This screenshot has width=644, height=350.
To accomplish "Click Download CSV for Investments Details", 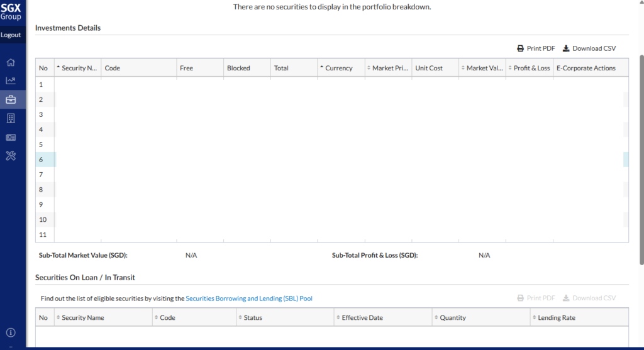I will pyautogui.click(x=589, y=48).
